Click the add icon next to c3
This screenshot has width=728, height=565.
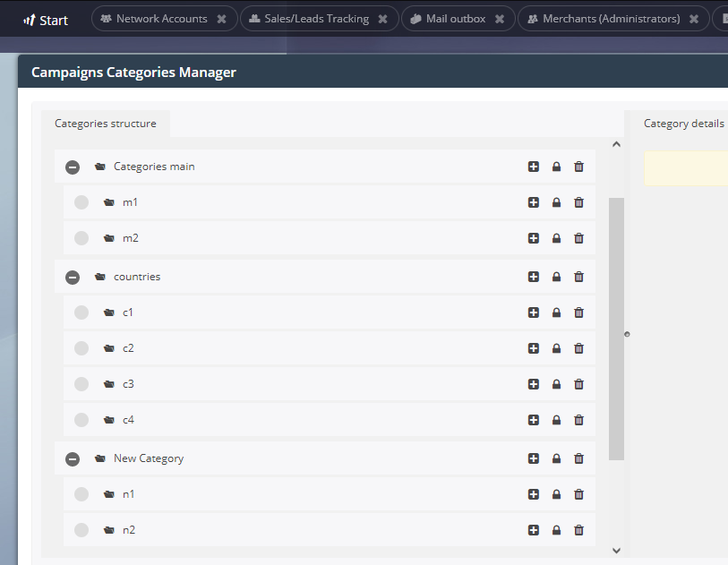click(534, 383)
